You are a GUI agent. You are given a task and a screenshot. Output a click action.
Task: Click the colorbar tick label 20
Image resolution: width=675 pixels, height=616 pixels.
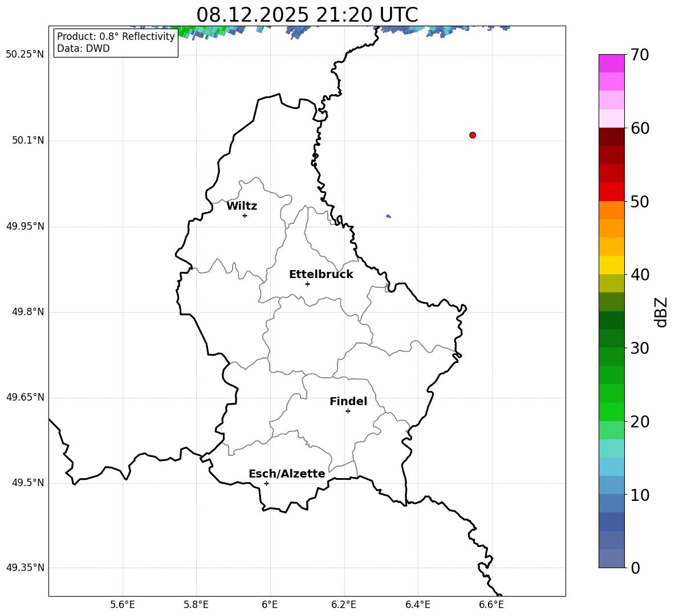[x=640, y=422]
